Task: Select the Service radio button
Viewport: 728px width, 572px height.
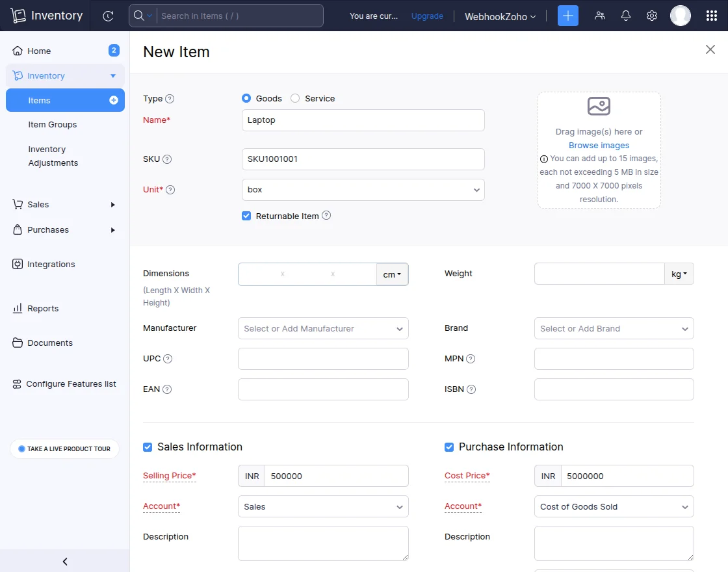Action: point(294,98)
